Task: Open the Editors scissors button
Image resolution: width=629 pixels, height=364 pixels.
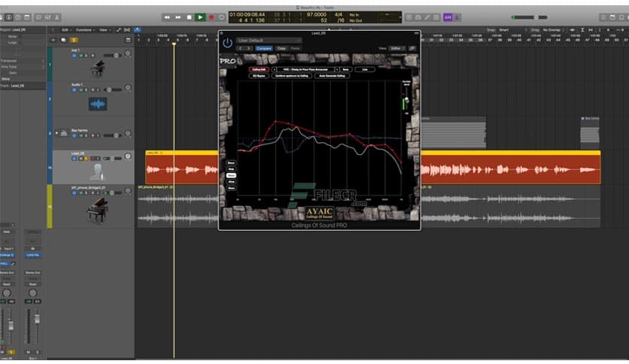Action: point(57,17)
